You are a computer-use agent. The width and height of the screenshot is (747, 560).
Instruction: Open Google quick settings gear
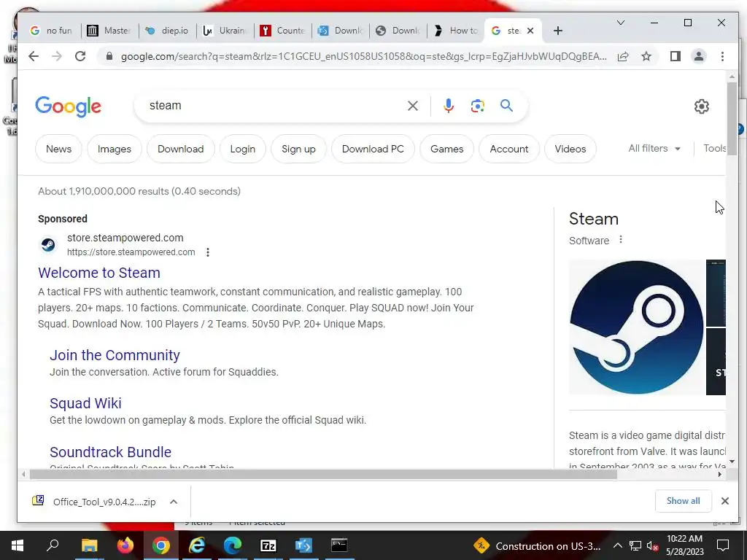[701, 106]
